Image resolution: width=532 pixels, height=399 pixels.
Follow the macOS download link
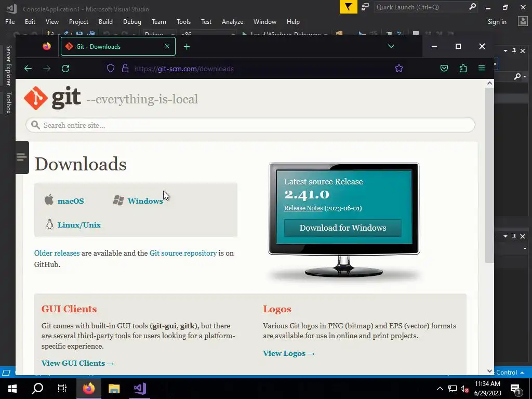(x=71, y=201)
